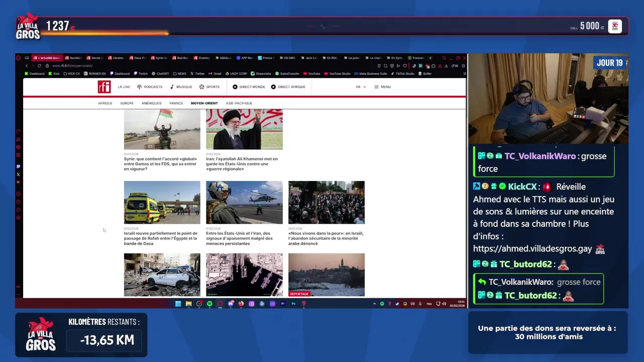Switch to the "Jack Lan" browser tab
This screenshot has width=644, height=362.
tap(309, 58)
